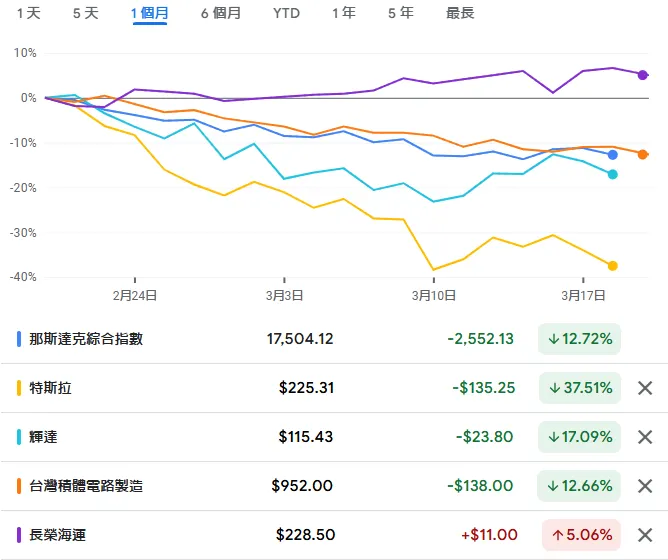This screenshot has width=668, height=560.
Task: Click the 3月10日 axis date label
Action: [x=434, y=295]
